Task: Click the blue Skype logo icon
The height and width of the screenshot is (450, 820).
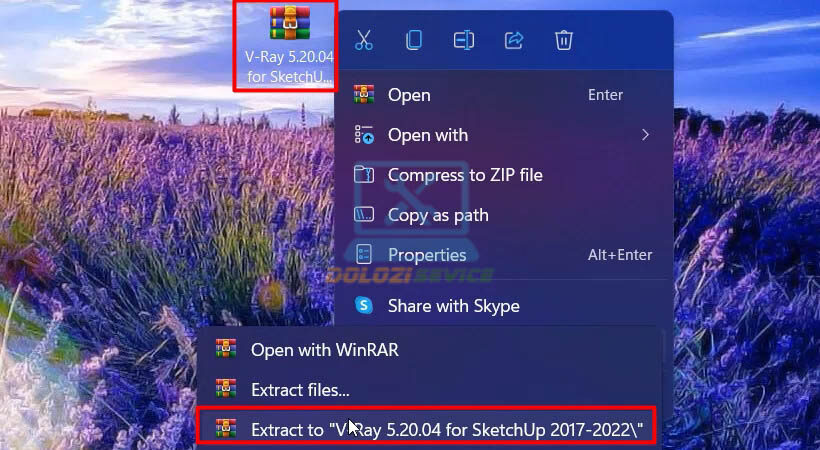Action: [365, 305]
